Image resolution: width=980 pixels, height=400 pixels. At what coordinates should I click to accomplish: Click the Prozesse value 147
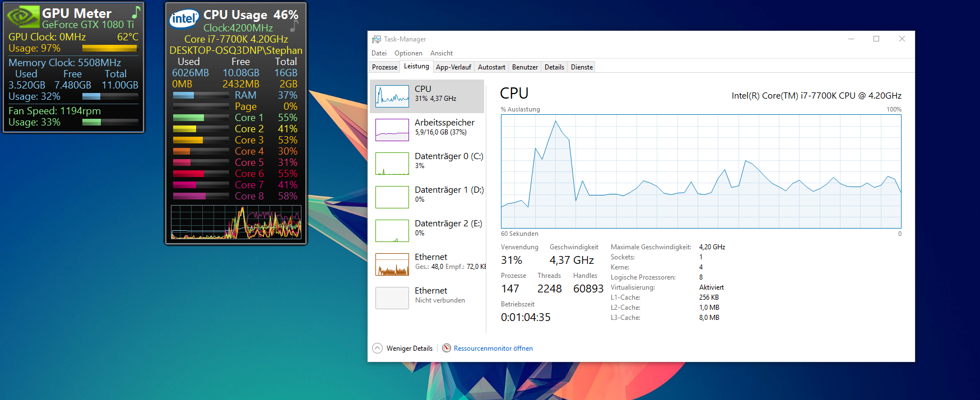[510, 289]
